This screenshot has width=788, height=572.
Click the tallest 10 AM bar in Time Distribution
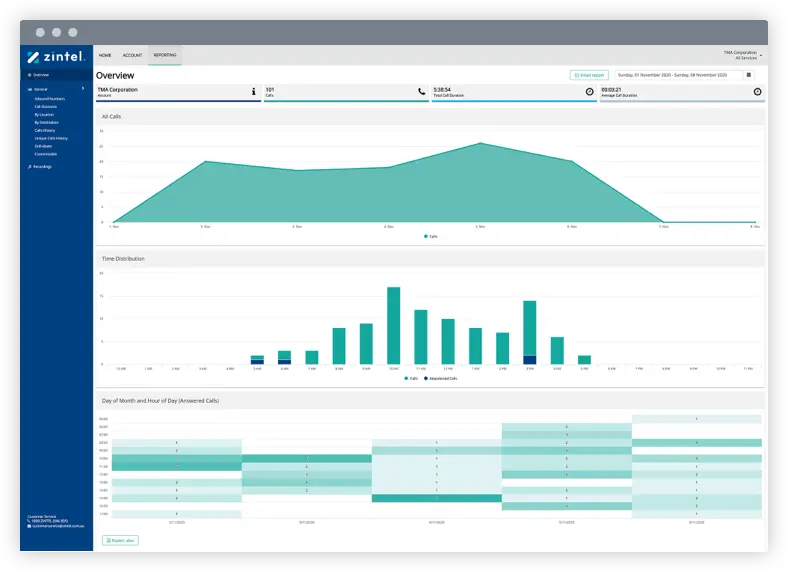(393, 325)
